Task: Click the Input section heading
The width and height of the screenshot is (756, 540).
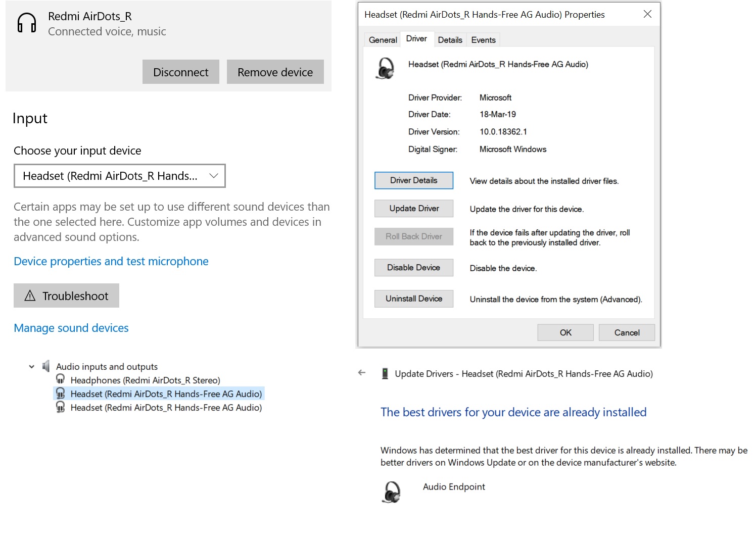Action: tap(30, 118)
